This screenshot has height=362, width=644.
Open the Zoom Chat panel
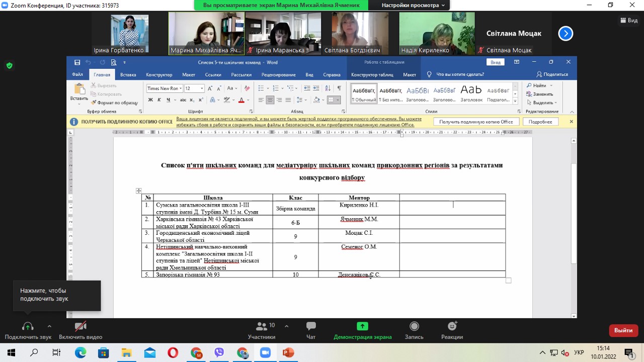tap(310, 330)
